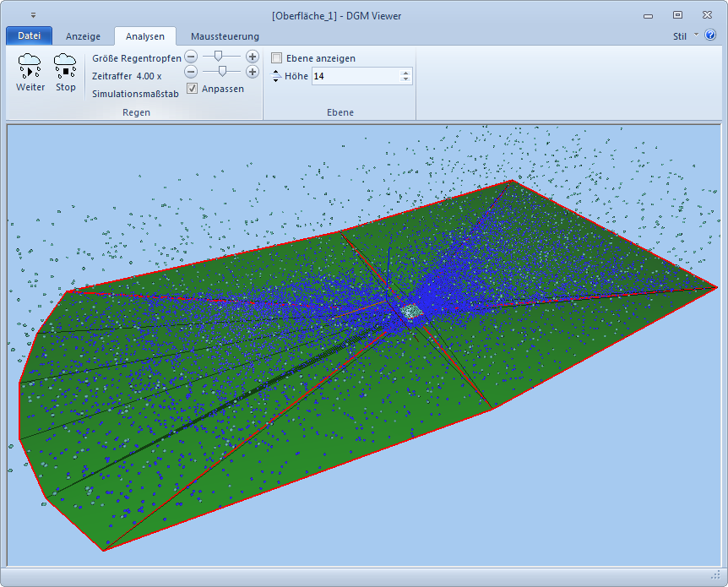728x587 pixels.
Task: Open the Maussteuerung tab
Action: tap(225, 36)
